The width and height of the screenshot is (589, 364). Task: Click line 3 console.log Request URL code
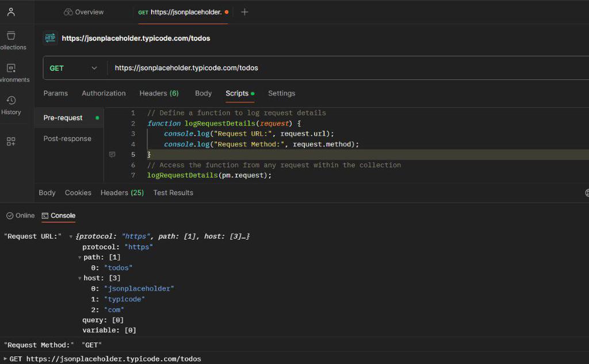point(248,134)
